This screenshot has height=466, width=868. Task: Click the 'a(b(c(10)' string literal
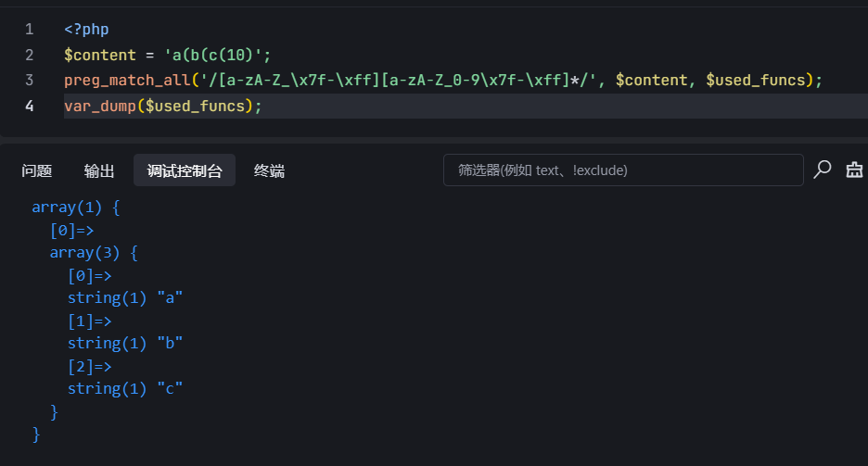[x=212, y=55]
